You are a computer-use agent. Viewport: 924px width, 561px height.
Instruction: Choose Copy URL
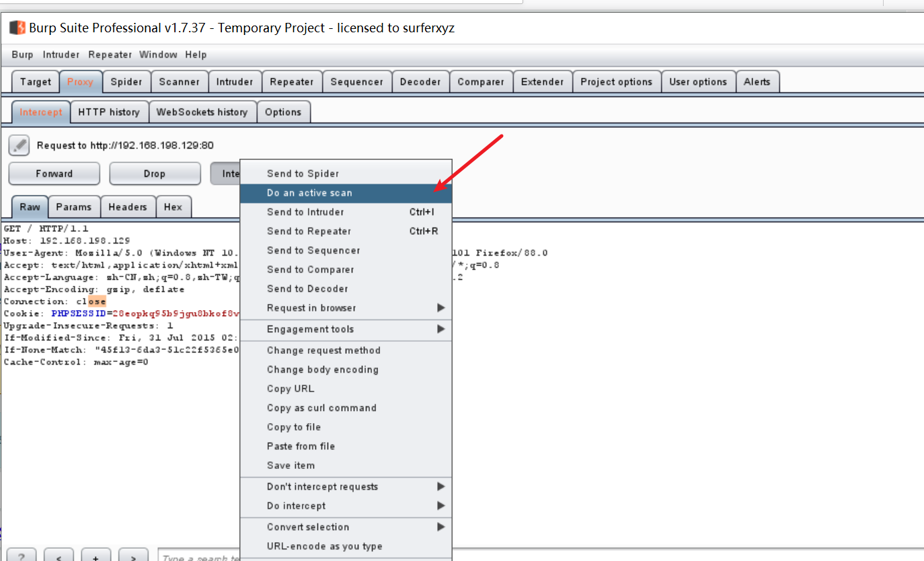click(346, 389)
